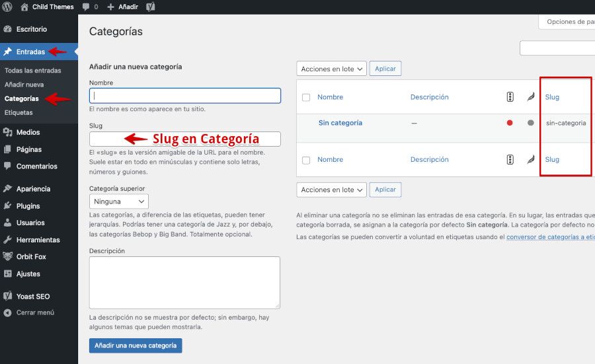The width and height of the screenshot is (595, 364).
Task: Open conversor de categorías a etiquetas link
Action: [x=551, y=237]
